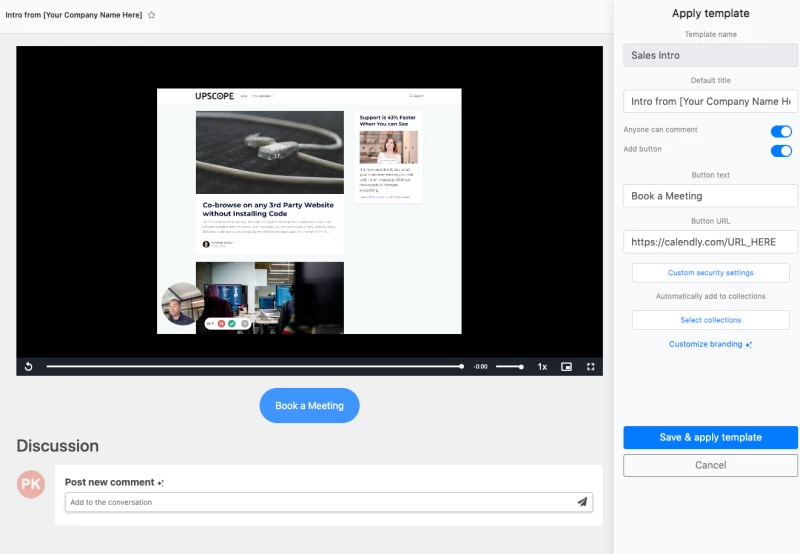Open the 1x playback speed menu
This screenshot has height=554, width=800.
(542, 367)
